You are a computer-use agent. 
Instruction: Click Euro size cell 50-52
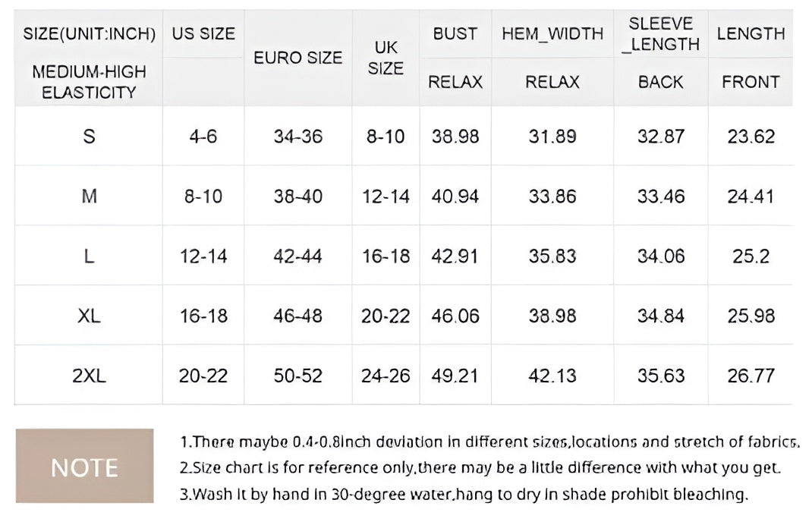(297, 376)
